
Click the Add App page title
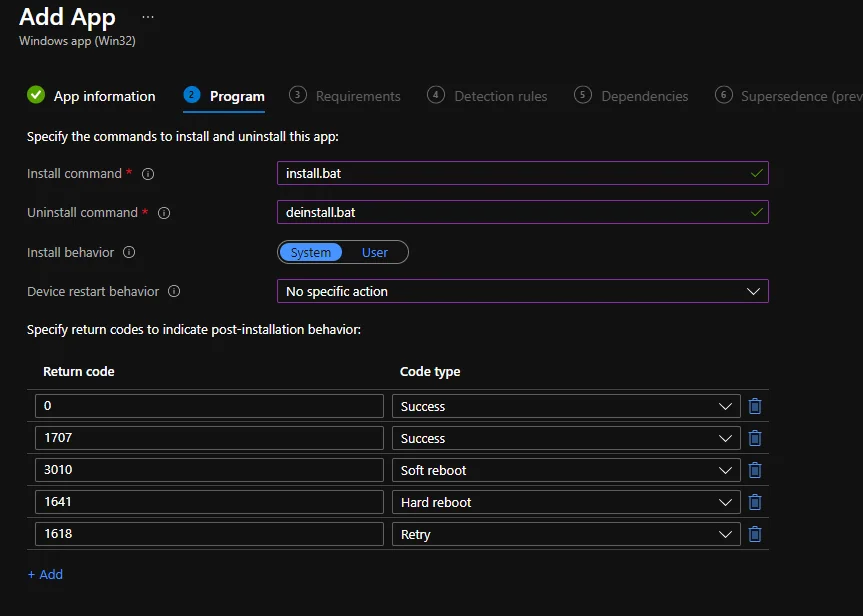(67, 17)
